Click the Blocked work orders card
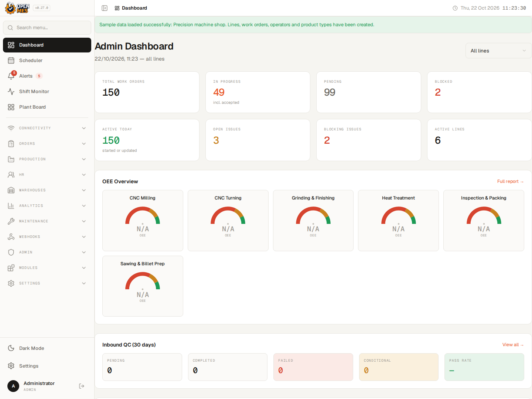The height and width of the screenshot is (399, 532). pyautogui.click(x=479, y=92)
